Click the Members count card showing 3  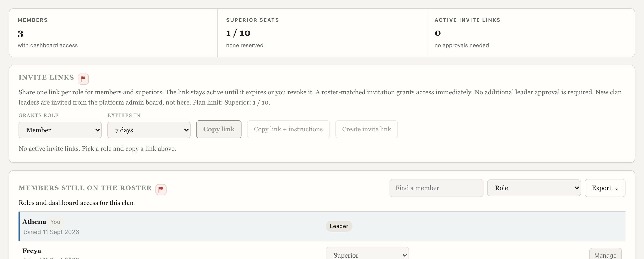click(113, 33)
